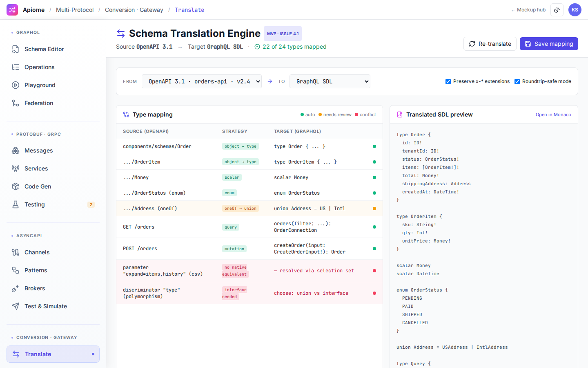
Task: Click the Test & Simulate send icon
Action: pyautogui.click(x=16, y=306)
